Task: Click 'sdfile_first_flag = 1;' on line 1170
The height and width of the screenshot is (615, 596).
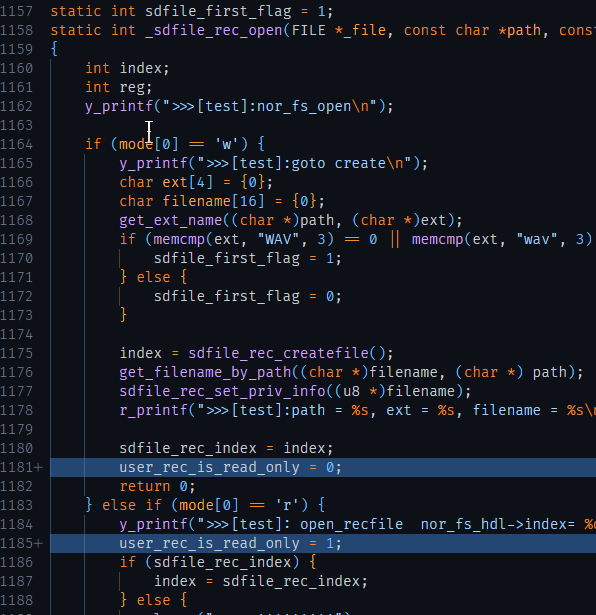Action: point(248,258)
